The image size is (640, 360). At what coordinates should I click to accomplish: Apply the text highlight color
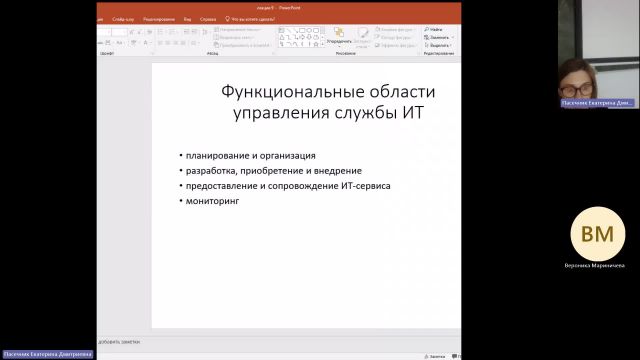click(134, 42)
